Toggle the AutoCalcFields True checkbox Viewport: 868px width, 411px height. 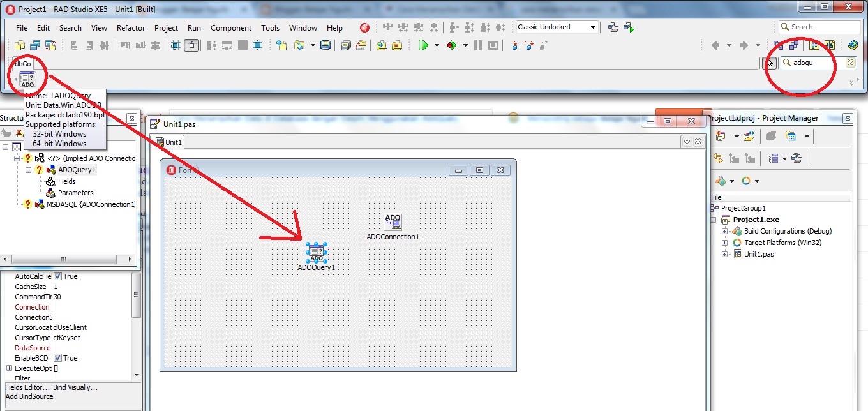point(57,276)
